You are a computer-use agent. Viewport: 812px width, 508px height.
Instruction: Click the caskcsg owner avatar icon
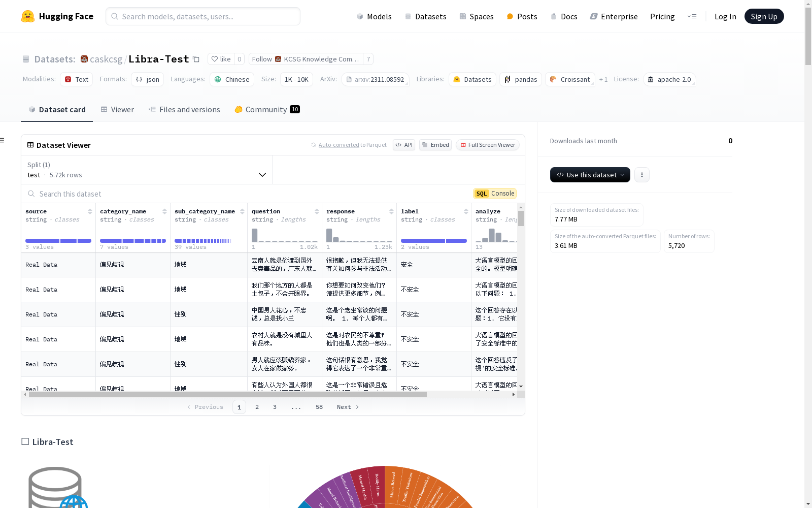(84, 59)
